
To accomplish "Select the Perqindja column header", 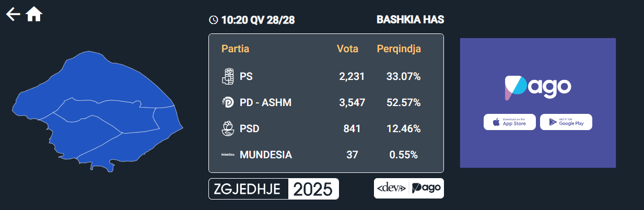I will [x=399, y=49].
